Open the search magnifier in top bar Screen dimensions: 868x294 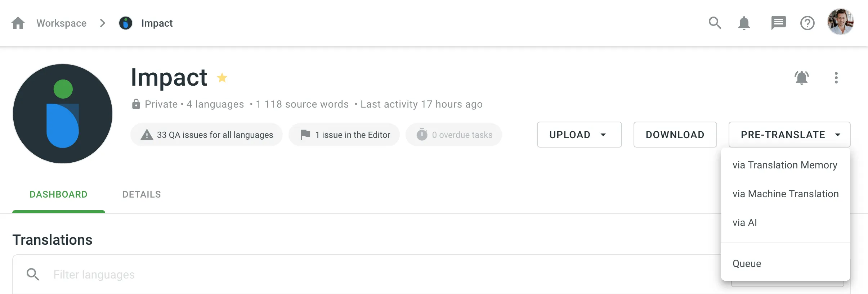[715, 23]
